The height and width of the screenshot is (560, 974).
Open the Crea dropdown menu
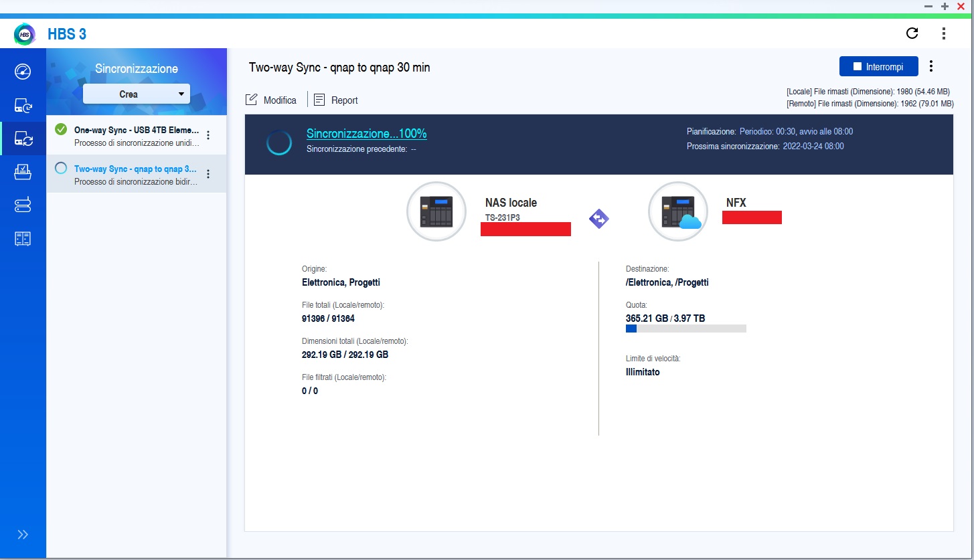point(137,94)
